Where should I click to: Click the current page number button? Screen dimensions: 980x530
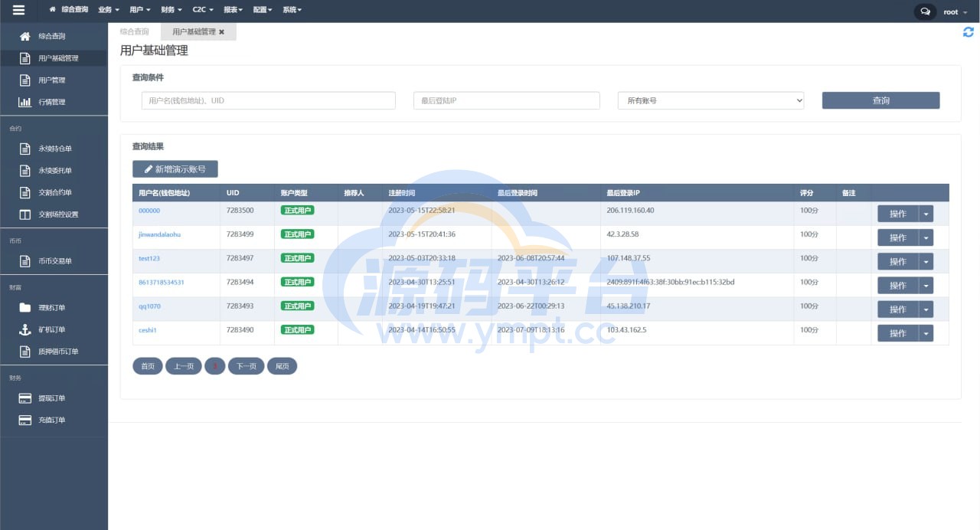[x=214, y=366]
